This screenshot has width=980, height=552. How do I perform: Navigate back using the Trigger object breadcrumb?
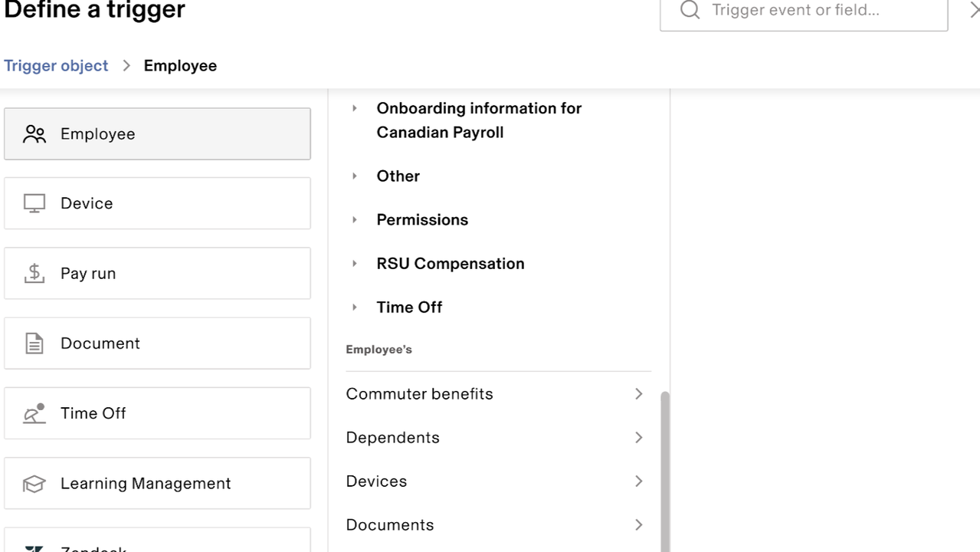[x=56, y=66]
